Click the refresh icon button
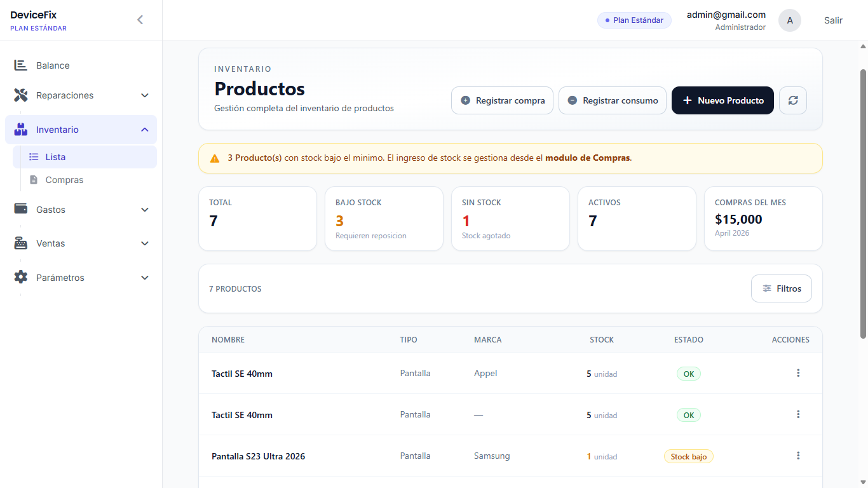Image resolution: width=868 pixels, height=488 pixels. coord(792,100)
